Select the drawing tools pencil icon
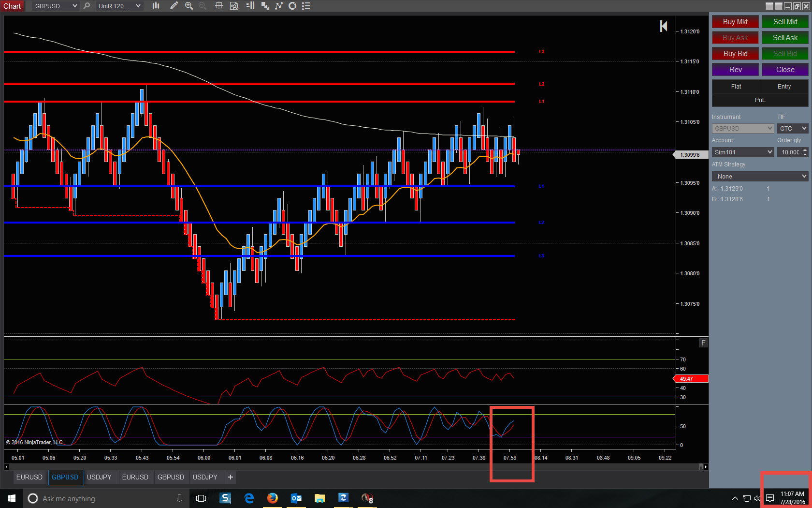This screenshot has width=812, height=508. tap(174, 6)
